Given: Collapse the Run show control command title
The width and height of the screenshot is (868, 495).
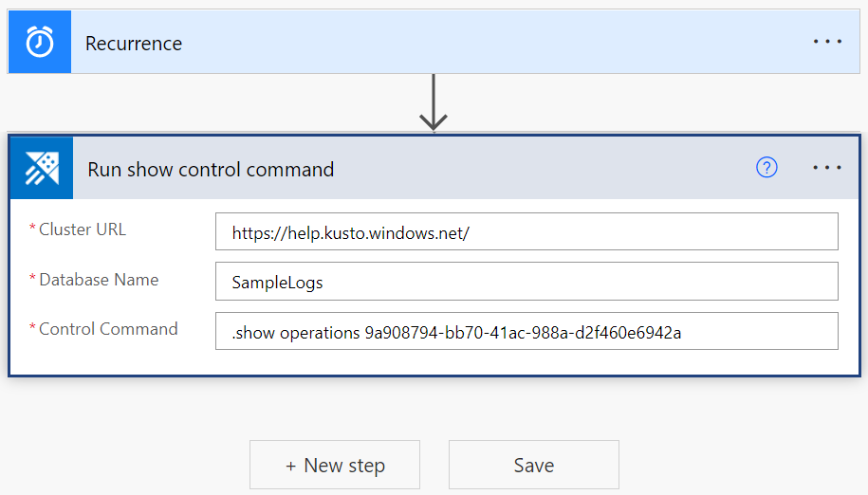Looking at the screenshot, I should tap(211, 170).
